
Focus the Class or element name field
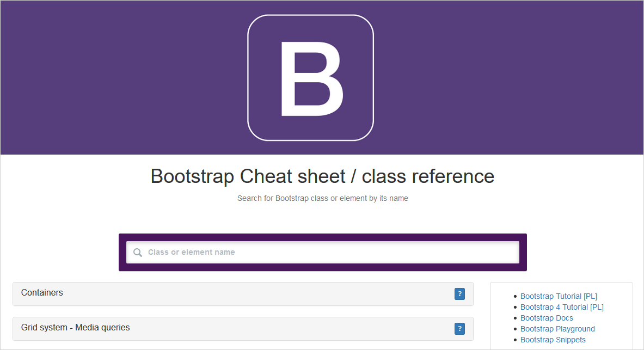tap(327, 253)
